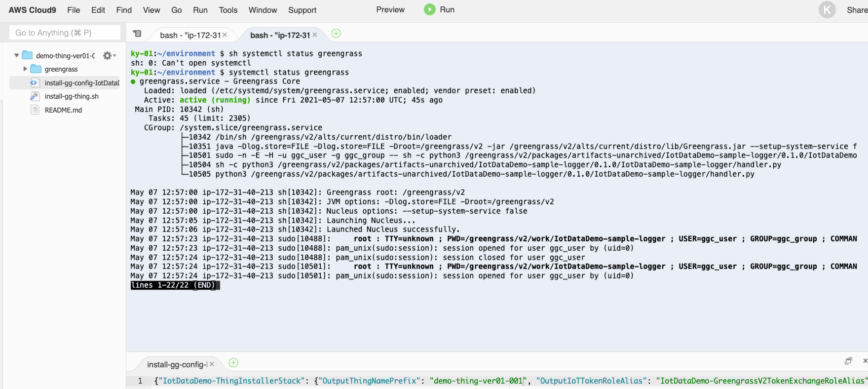This screenshot has width=868, height=389.
Task: Select the install-gg-config editor tab
Action: (177, 364)
